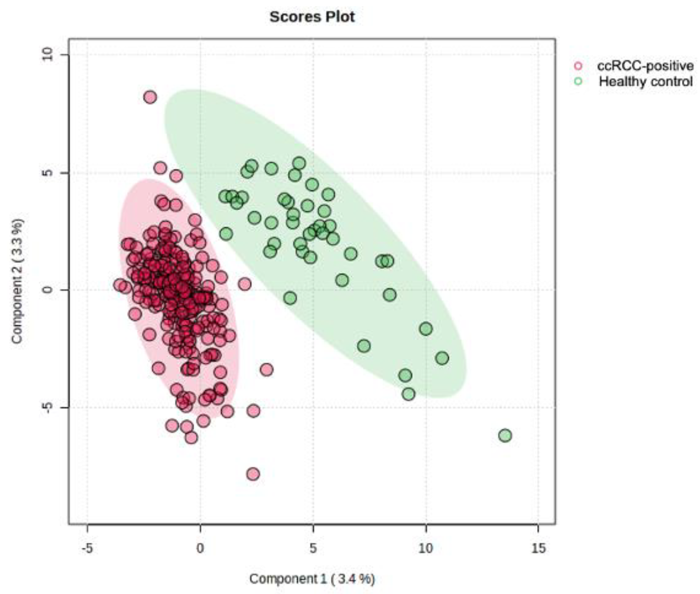Click the 15 tick label on x-axis
Viewport: 700px width, 594px height.
538,548
